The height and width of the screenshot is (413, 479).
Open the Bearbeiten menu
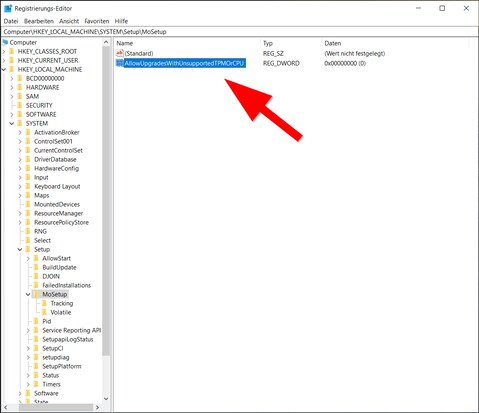coord(39,21)
